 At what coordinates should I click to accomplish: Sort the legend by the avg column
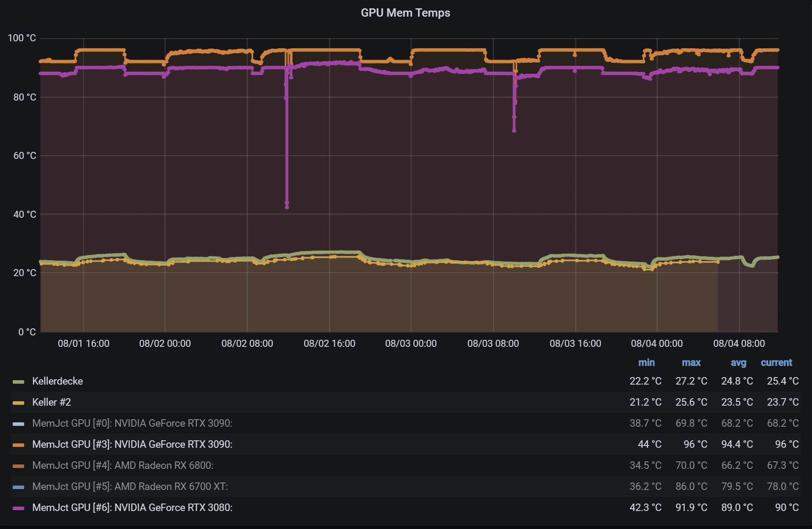[738, 363]
